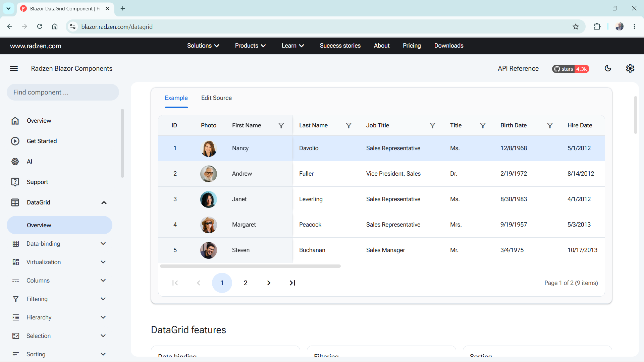Viewport: 644px width, 362px height.
Task: Select the DataGrid Overview sidebar item
Action: tap(59, 225)
